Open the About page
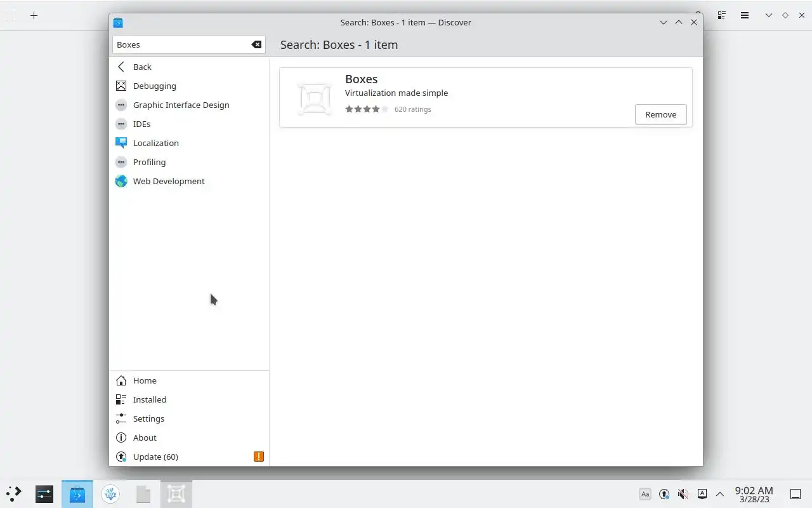The width and height of the screenshot is (812, 508). point(189,438)
